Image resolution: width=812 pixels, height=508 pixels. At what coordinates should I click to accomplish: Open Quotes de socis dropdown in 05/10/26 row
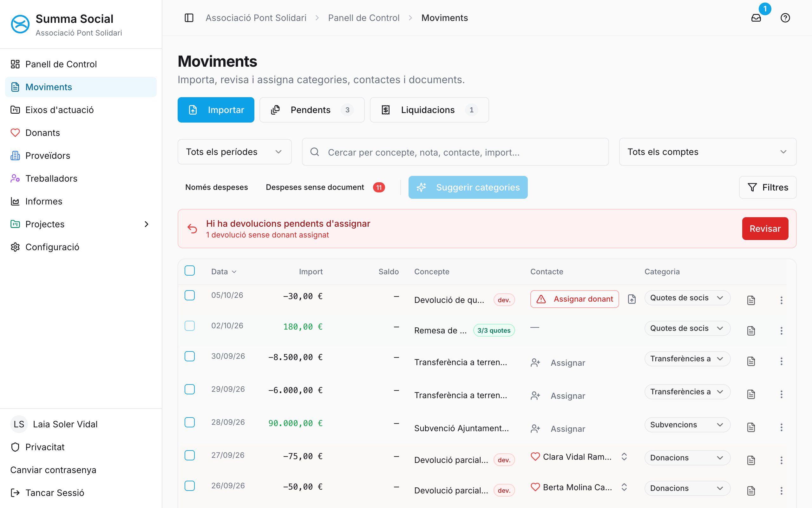[x=687, y=298]
